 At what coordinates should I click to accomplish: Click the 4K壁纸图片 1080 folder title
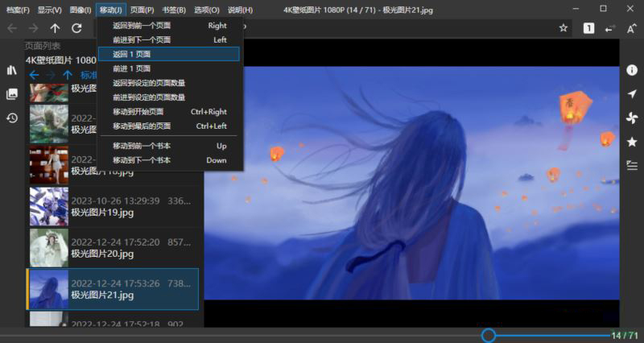coord(61,60)
